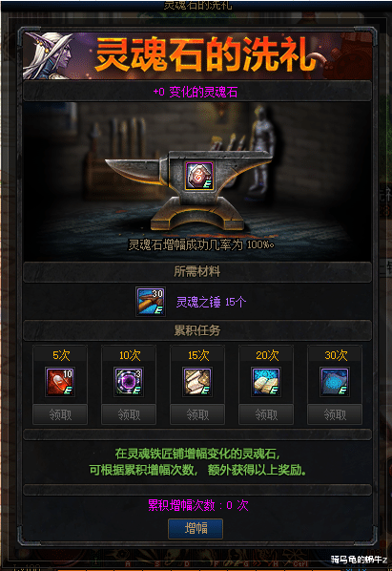Click the 累积任务 section header
Viewport: 392px width, 571px height.
point(197,330)
